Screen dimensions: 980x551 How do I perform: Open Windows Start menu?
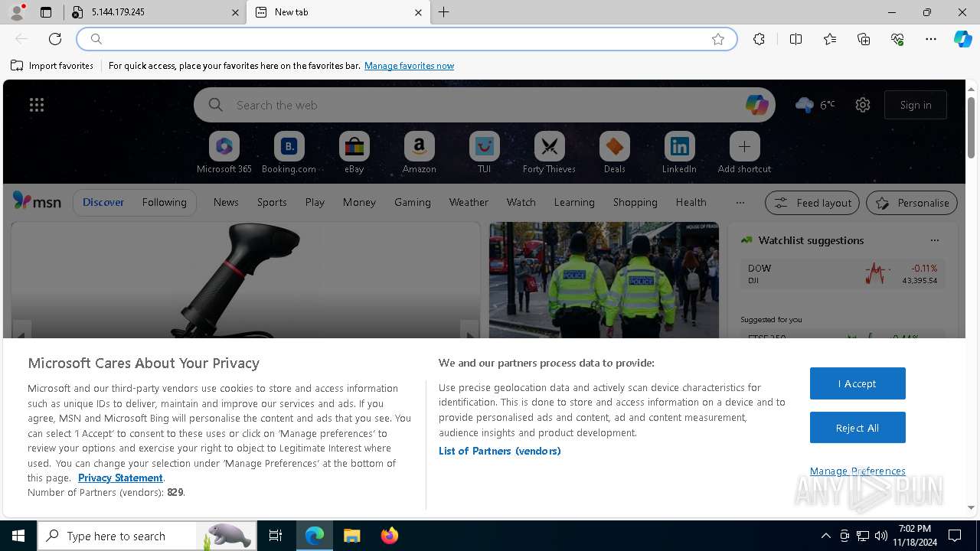click(x=18, y=536)
